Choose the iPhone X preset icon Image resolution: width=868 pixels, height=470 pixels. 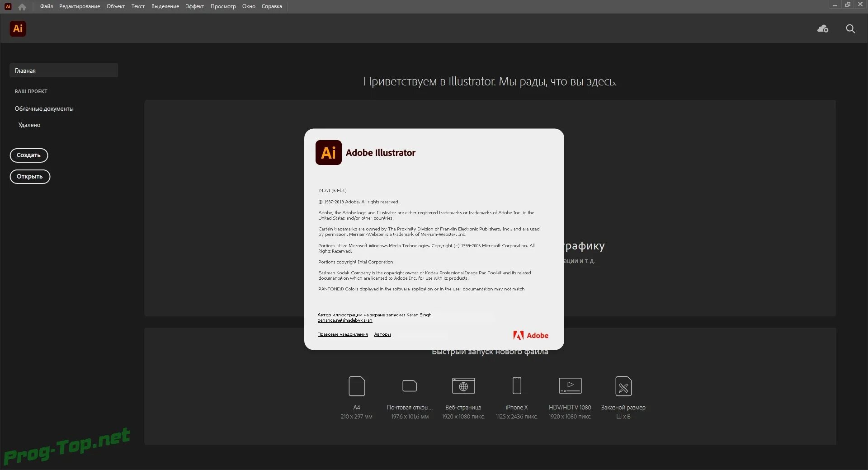pyautogui.click(x=517, y=386)
